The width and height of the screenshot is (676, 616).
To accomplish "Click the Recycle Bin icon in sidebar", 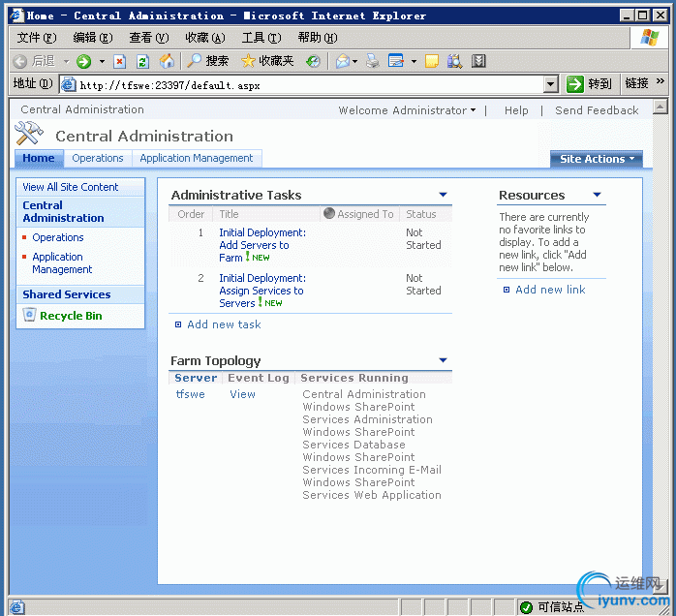I will tap(29, 315).
